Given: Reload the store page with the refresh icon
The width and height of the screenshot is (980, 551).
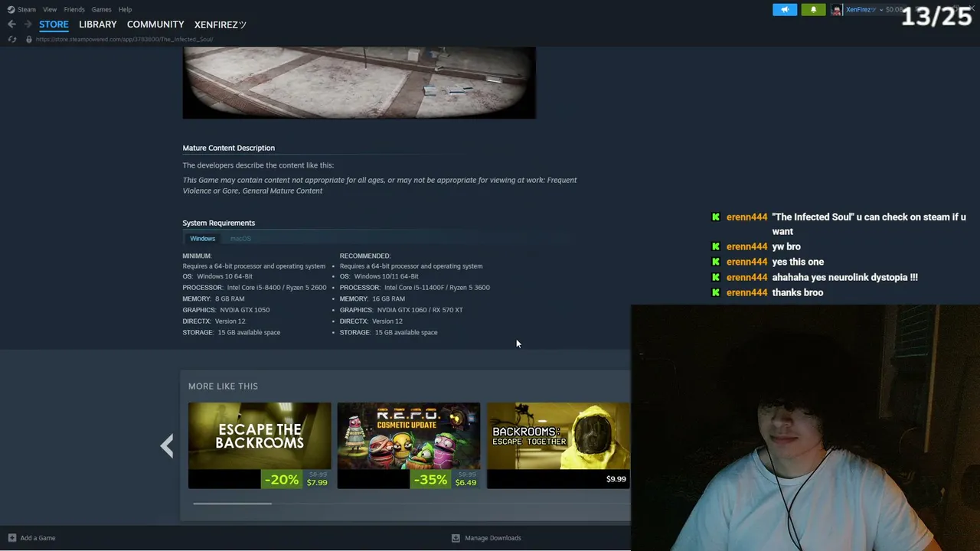Looking at the screenshot, I should [11, 39].
